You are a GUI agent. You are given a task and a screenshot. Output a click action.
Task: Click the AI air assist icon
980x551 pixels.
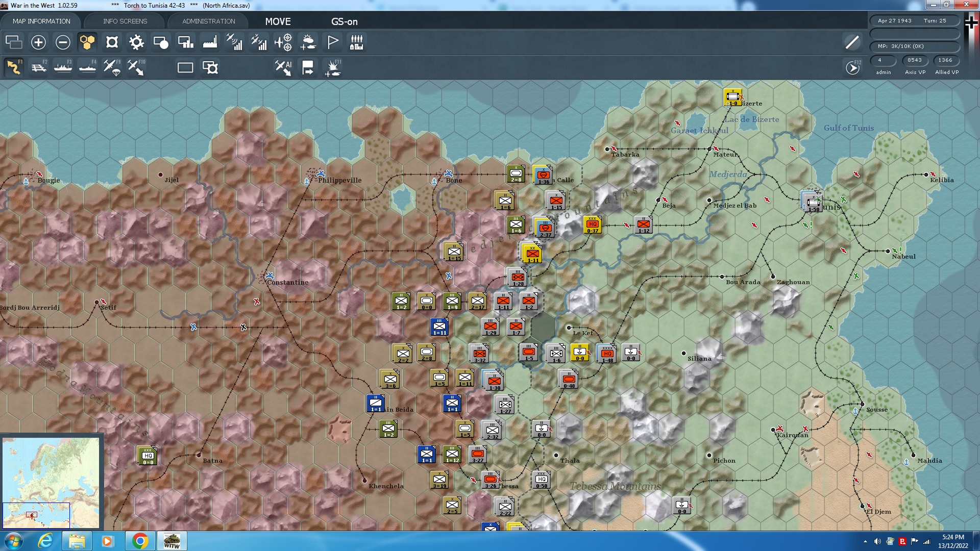tap(283, 67)
